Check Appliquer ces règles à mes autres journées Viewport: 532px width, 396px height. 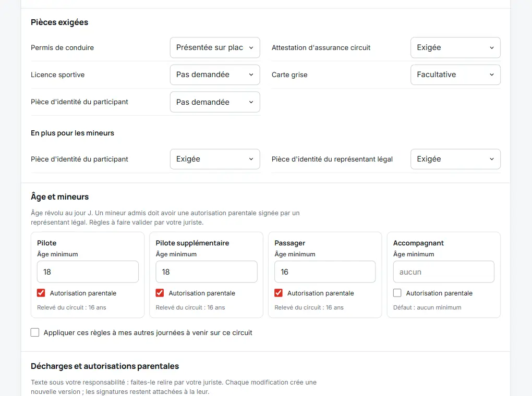pos(35,332)
